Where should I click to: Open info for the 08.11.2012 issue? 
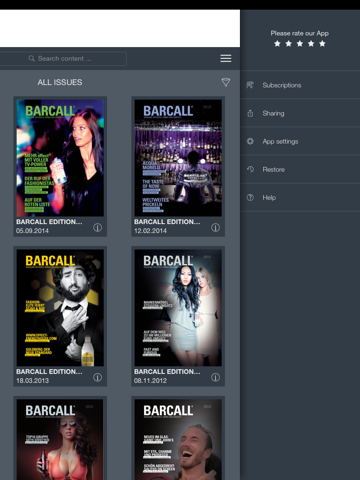215,377
